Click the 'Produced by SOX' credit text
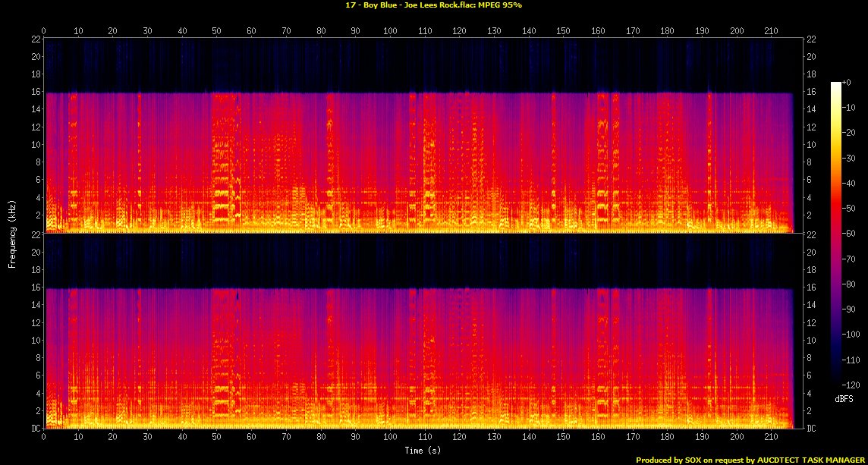Image resolution: width=868 pixels, height=465 pixels. pos(751,460)
